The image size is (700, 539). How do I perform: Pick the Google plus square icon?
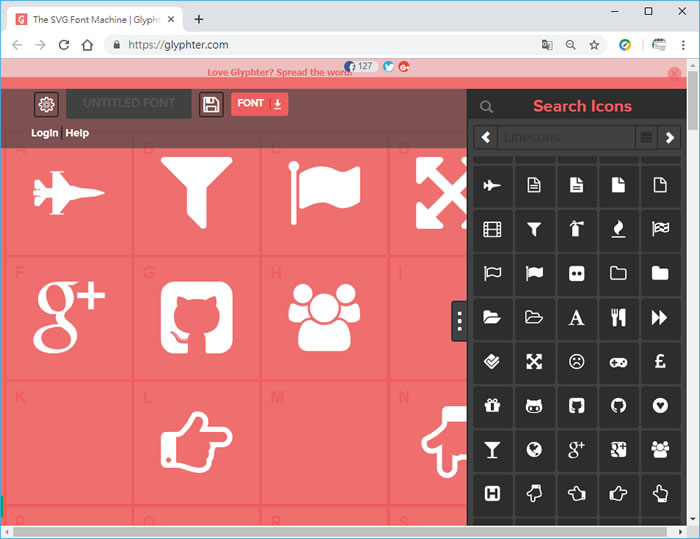pyautogui.click(x=618, y=450)
